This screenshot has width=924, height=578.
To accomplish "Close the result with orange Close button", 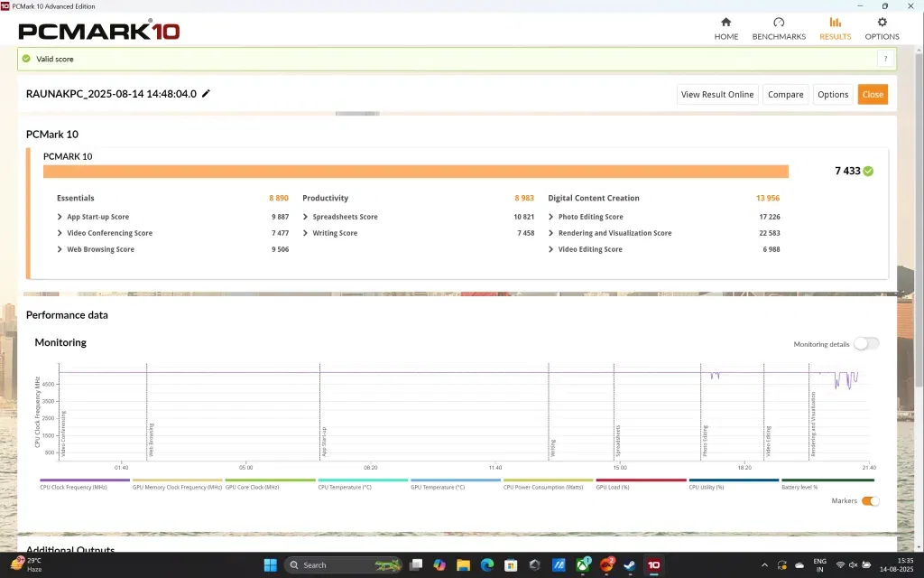I will pyautogui.click(x=873, y=94).
